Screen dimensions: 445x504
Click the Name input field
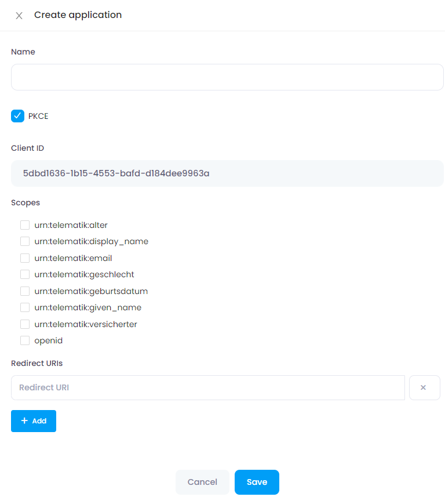(x=227, y=77)
